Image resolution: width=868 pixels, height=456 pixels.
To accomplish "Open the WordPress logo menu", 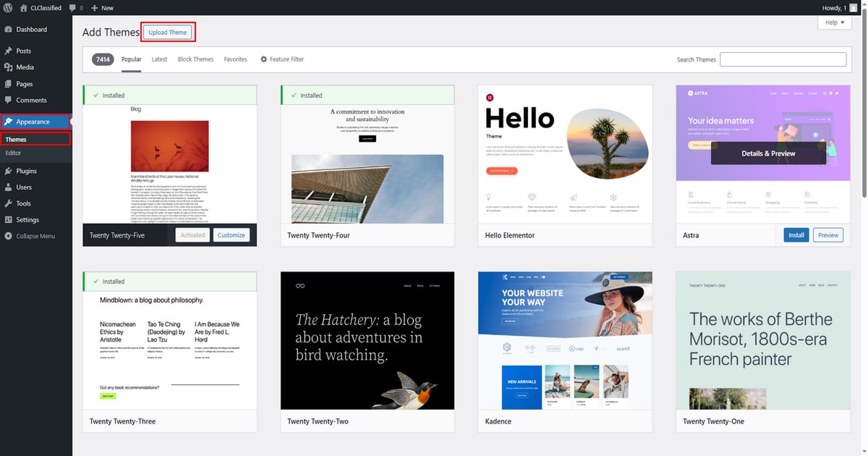I will coord(8,7).
